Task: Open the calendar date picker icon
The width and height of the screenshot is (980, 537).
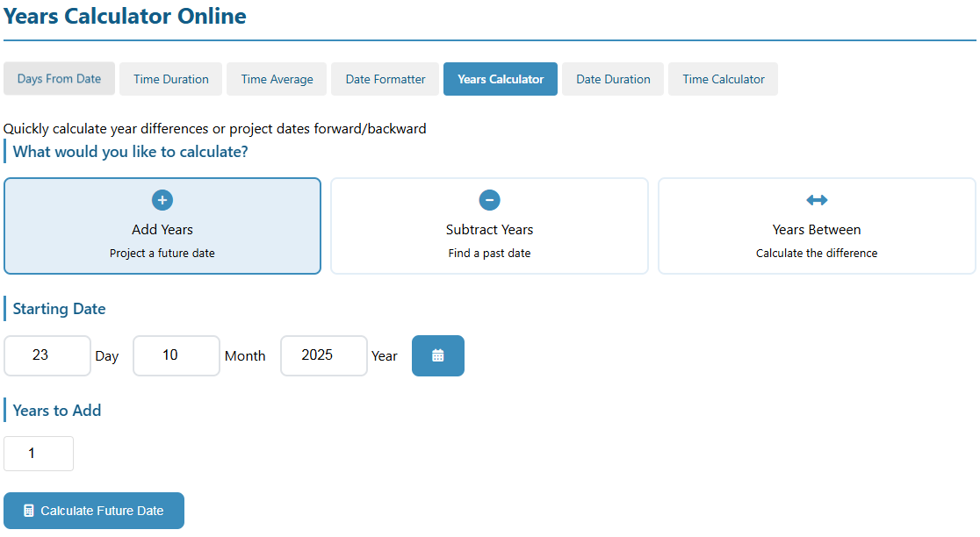Action: pyautogui.click(x=438, y=355)
